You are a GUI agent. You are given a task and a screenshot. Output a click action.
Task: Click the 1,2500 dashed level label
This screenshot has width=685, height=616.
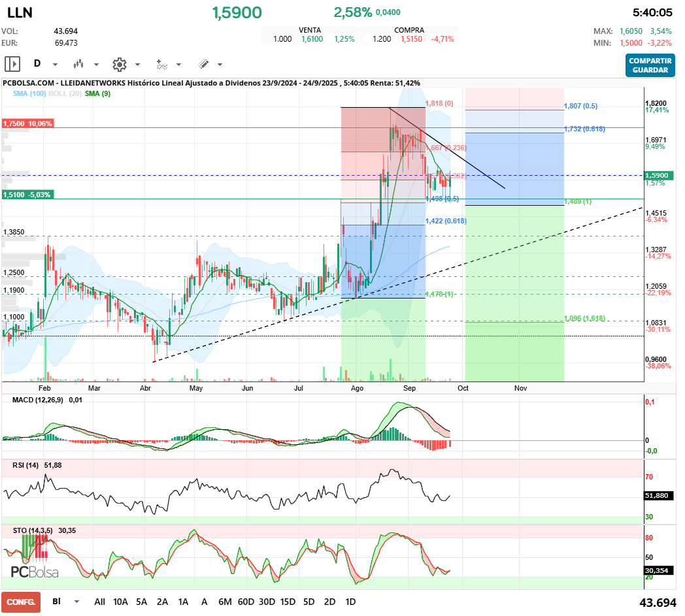[14, 273]
